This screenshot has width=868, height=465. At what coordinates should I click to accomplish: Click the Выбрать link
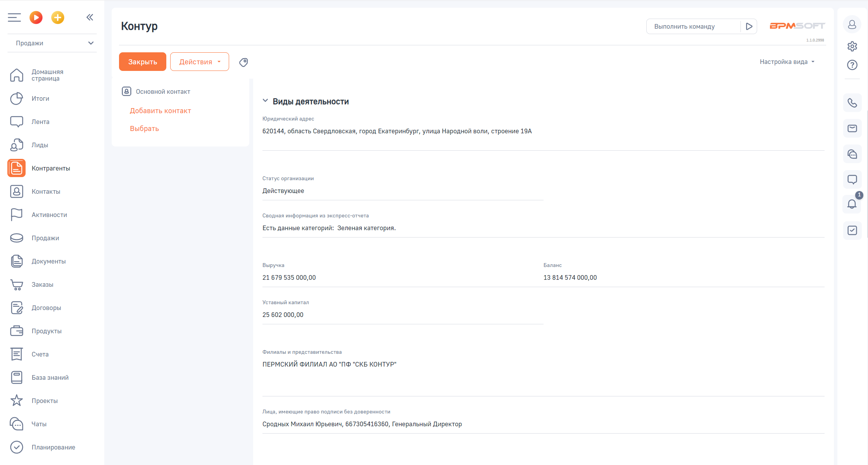[144, 129]
